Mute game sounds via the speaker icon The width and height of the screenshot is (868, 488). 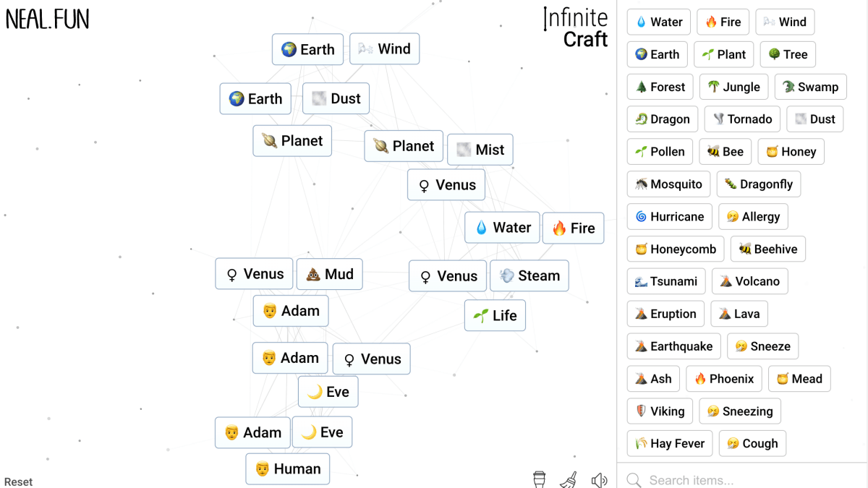point(599,479)
